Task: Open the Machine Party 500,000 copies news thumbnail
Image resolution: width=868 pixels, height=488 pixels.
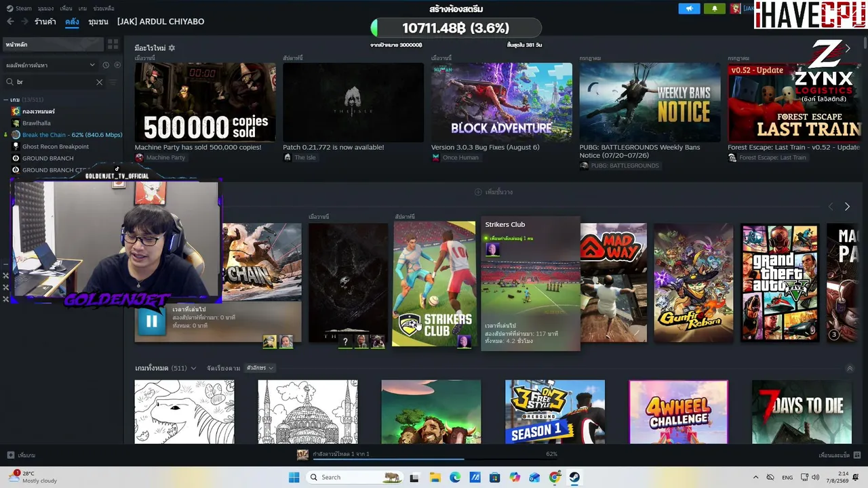Action: [205, 102]
